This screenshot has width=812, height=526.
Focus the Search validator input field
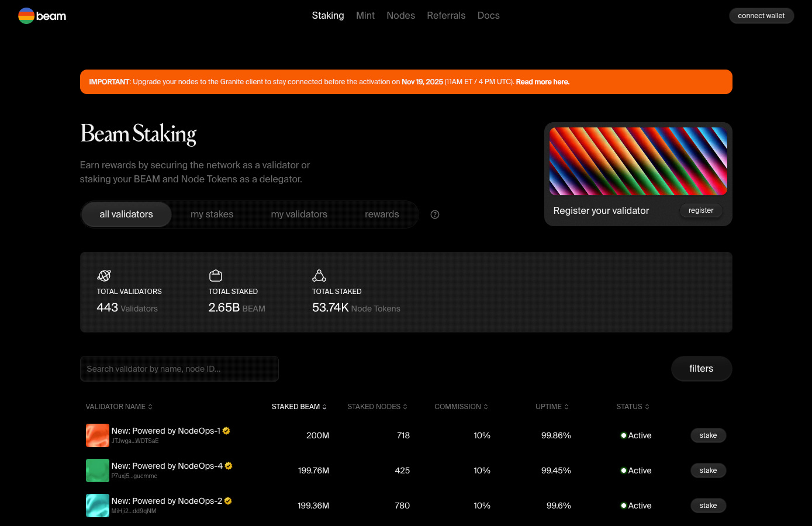pyautogui.click(x=179, y=369)
